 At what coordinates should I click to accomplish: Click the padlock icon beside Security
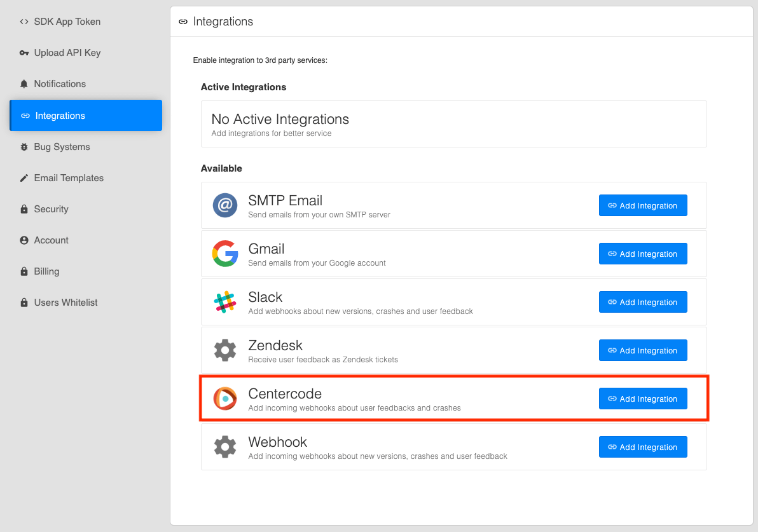(24, 208)
